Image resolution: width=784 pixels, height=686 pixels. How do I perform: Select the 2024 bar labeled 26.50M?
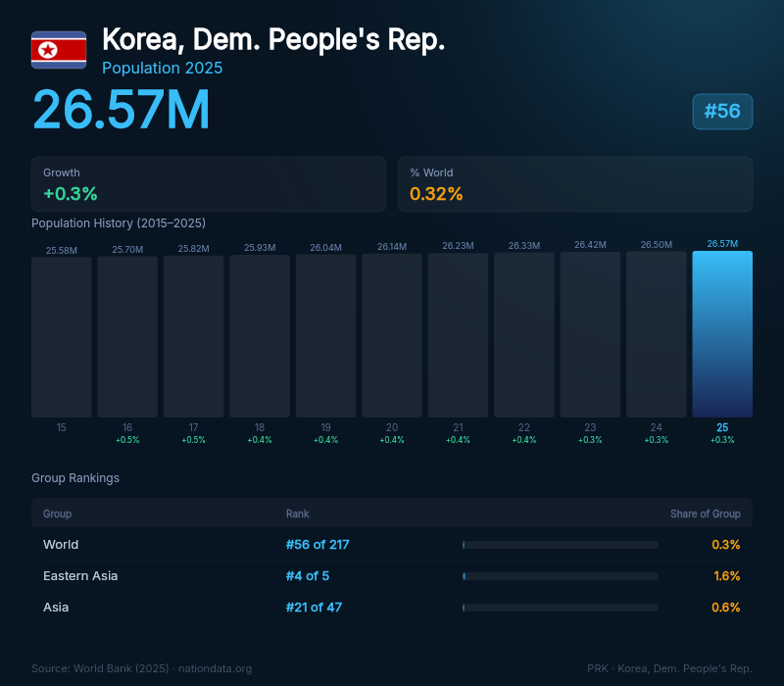656,334
